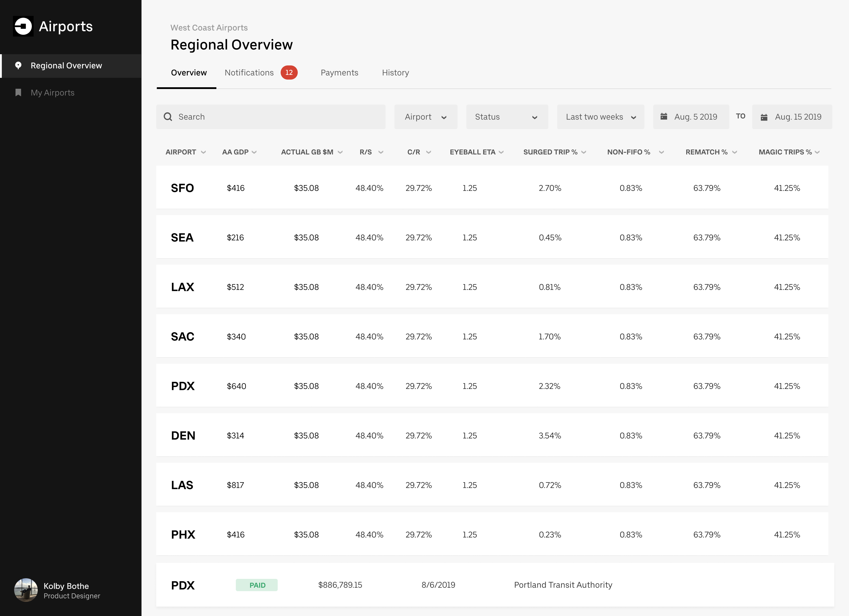Sort by the AIRPORT column
The height and width of the screenshot is (616, 849).
pos(186,152)
